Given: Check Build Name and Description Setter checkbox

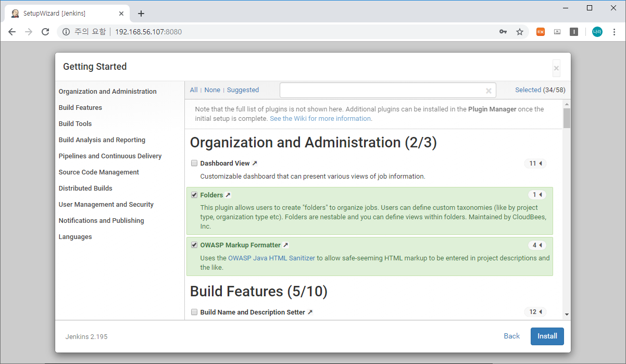Looking at the screenshot, I should click(194, 312).
